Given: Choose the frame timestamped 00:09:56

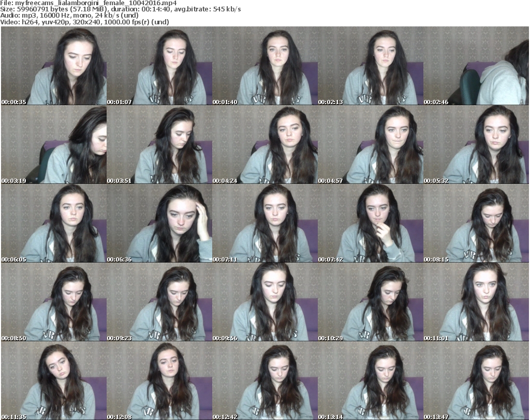Looking at the screenshot, I should point(265,302).
